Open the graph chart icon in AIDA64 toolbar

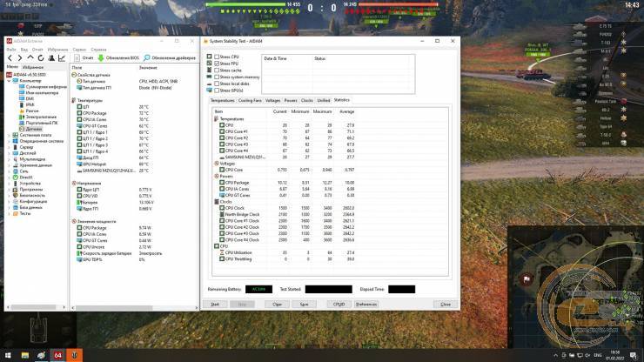pyautogui.click(x=62, y=58)
